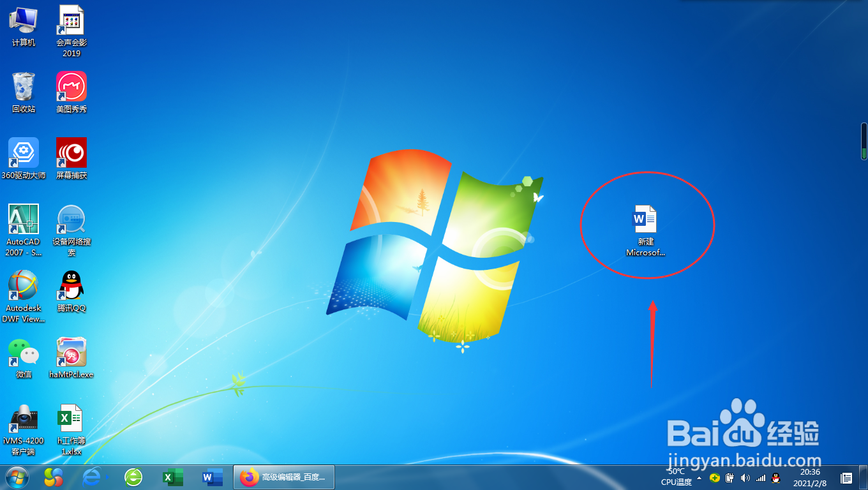
Task: Open 360 security tray icon
Action: (x=714, y=477)
